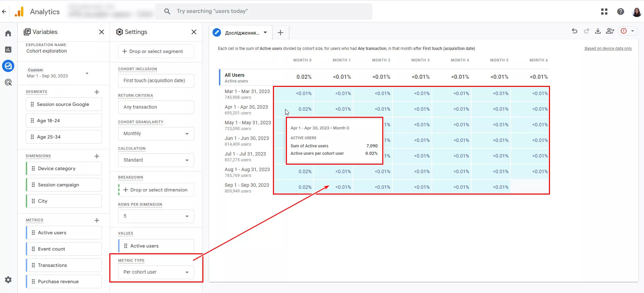The width and height of the screenshot is (644, 293).
Task: Click Drop or select segment box
Action: [x=156, y=51]
